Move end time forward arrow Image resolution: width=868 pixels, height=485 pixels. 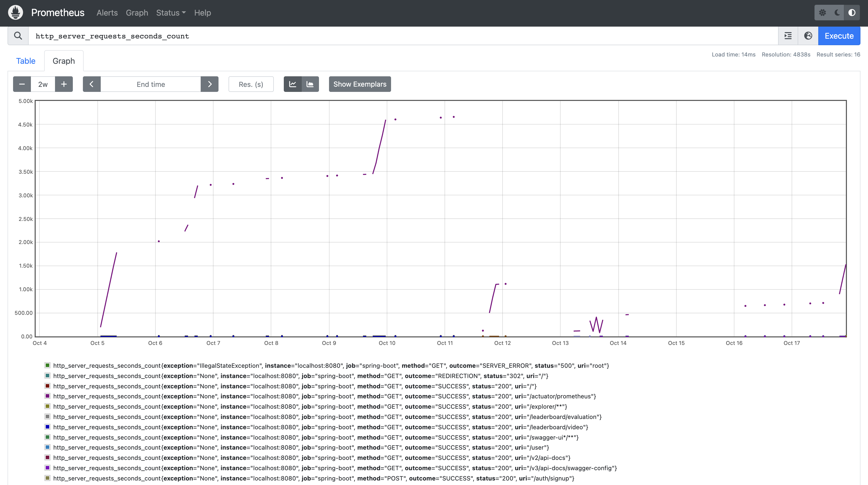point(209,84)
